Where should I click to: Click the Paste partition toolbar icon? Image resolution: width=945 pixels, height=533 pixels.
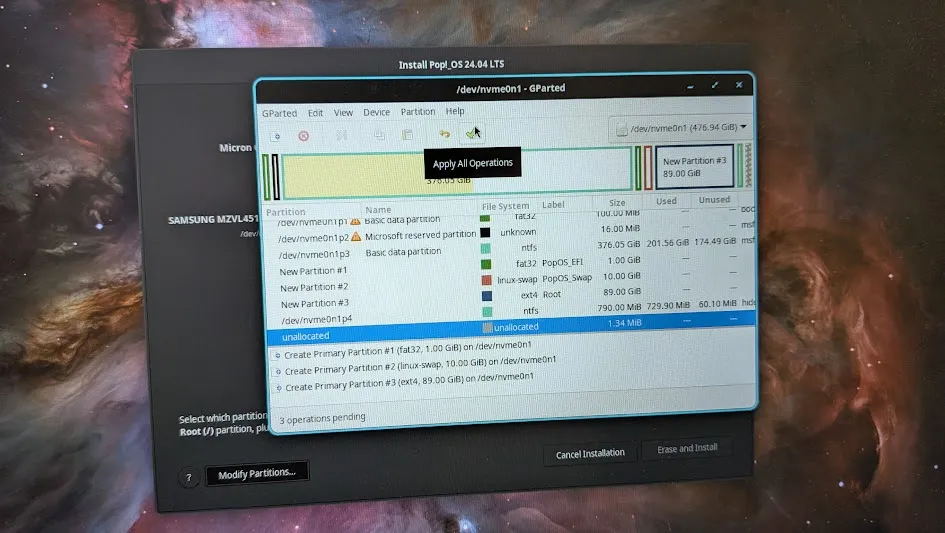[407, 135]
